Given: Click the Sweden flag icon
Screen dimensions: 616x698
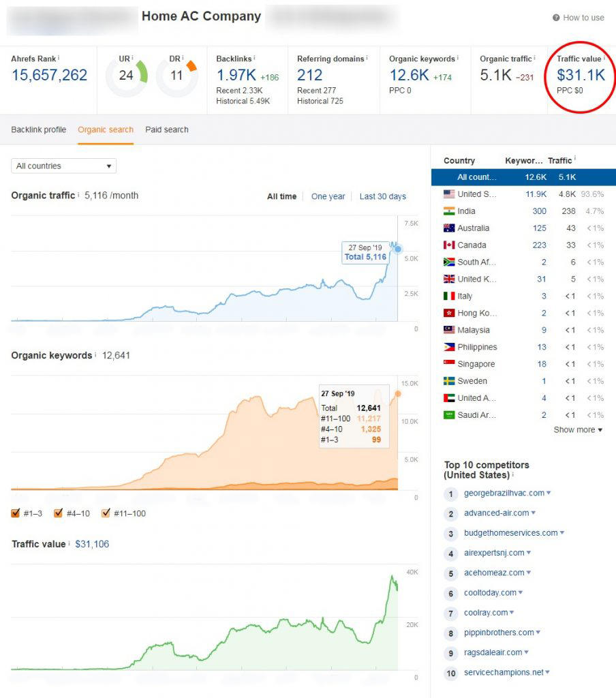Looking at the screenshot, I should [449, 380].
